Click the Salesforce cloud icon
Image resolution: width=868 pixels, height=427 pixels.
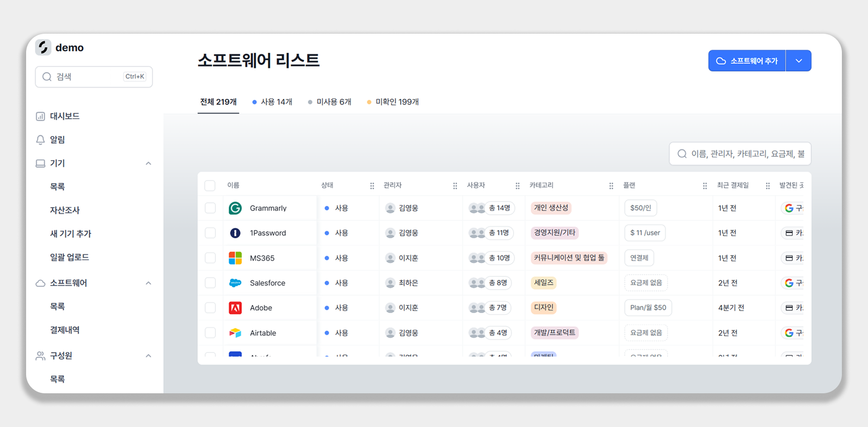tap(235, 283)
